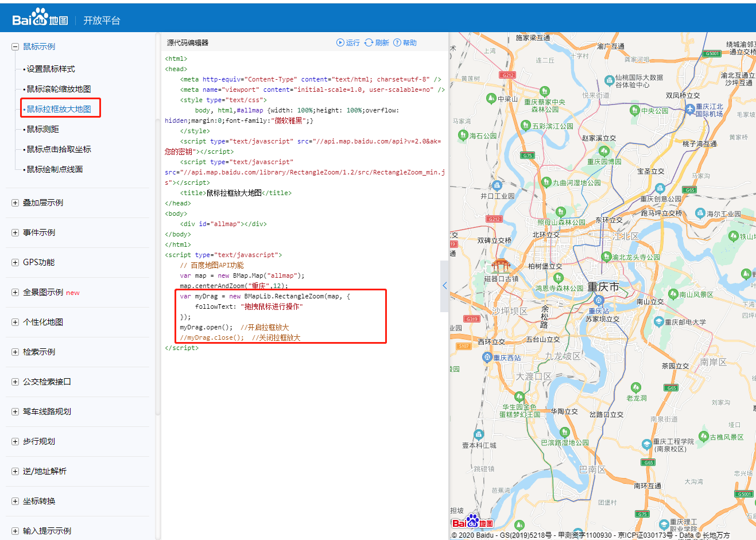
Task: Expand the 叠加层示例 section
Action: coord(15,203)
